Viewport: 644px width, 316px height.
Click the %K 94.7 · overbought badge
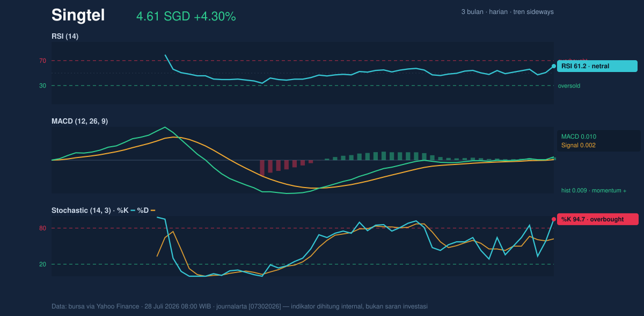(x=598, y=219)
